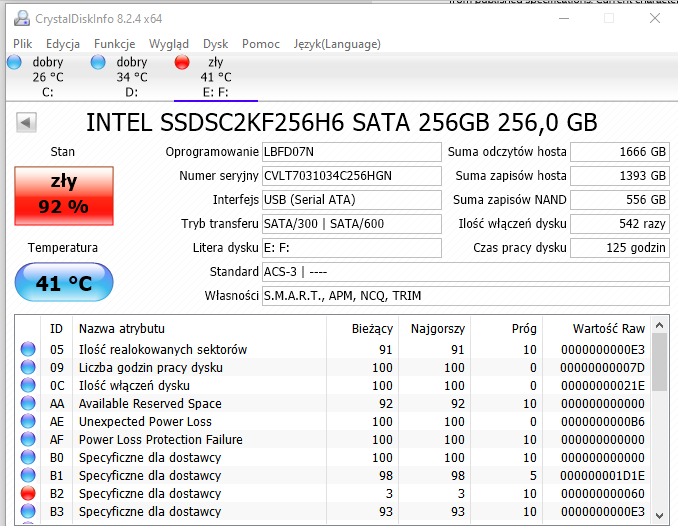The height and width of the screenshot is (526, 678).
Task: Click status orb of attribute AA row
Action: click(28, 403)
